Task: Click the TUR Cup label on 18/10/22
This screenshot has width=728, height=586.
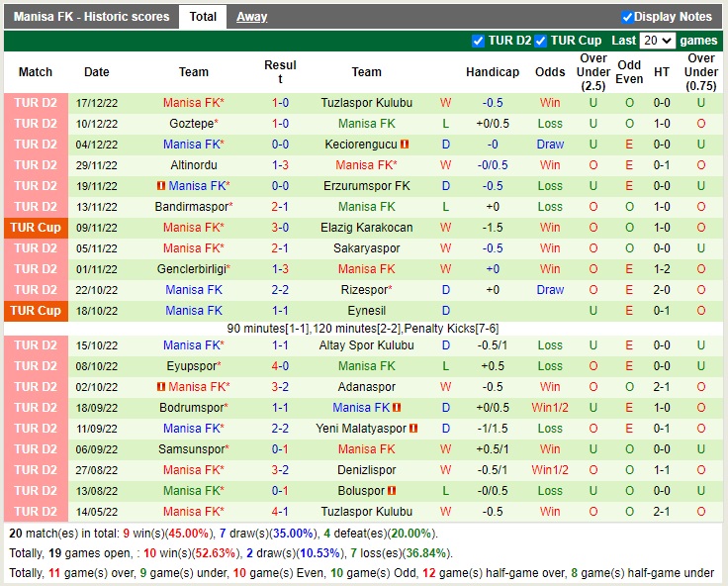Action: click(36, 311)
